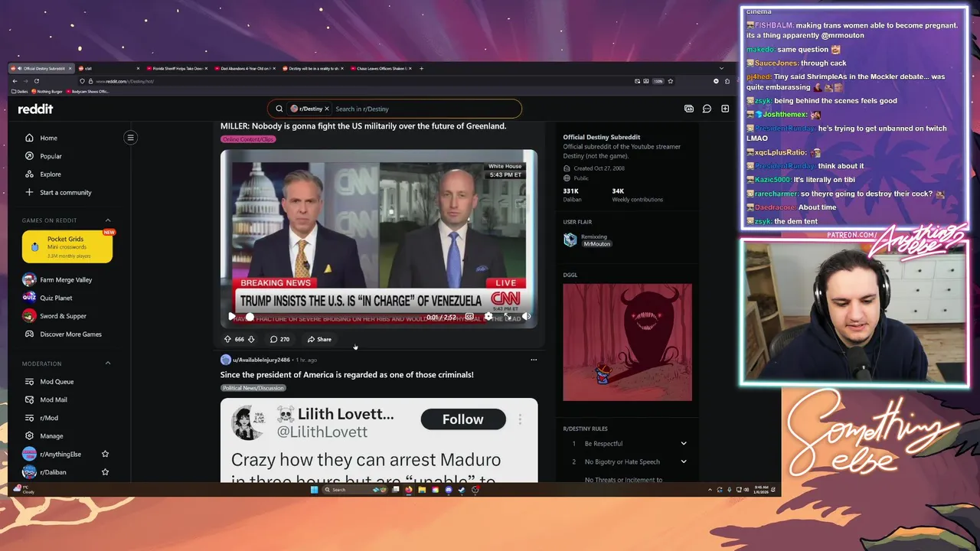Expand the No Bigotry or Hate Speech rule
This screenshot has width=980, height=551.
684,461
